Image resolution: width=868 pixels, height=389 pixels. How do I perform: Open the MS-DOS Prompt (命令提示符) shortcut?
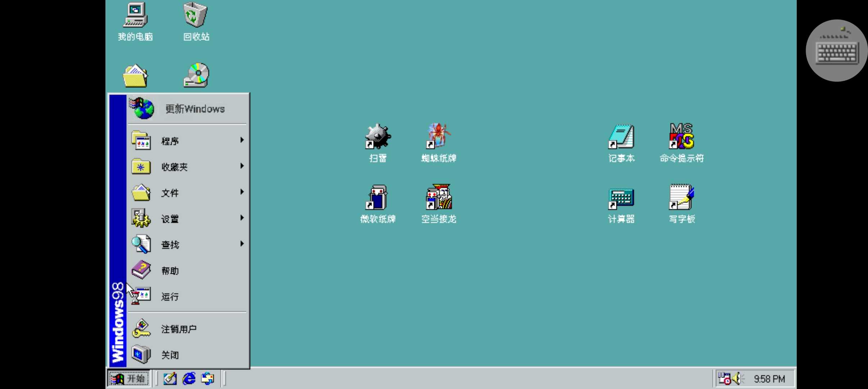click(x=682, y=143)
